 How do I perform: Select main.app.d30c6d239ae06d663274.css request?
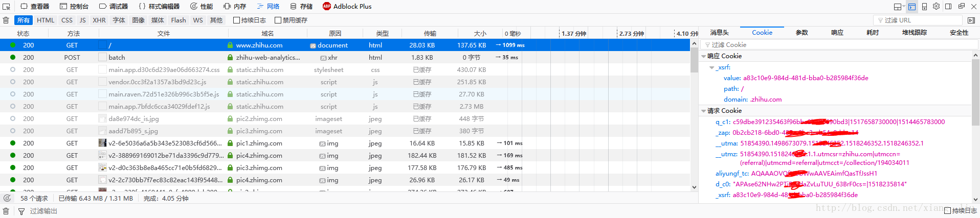click(345, 70)
